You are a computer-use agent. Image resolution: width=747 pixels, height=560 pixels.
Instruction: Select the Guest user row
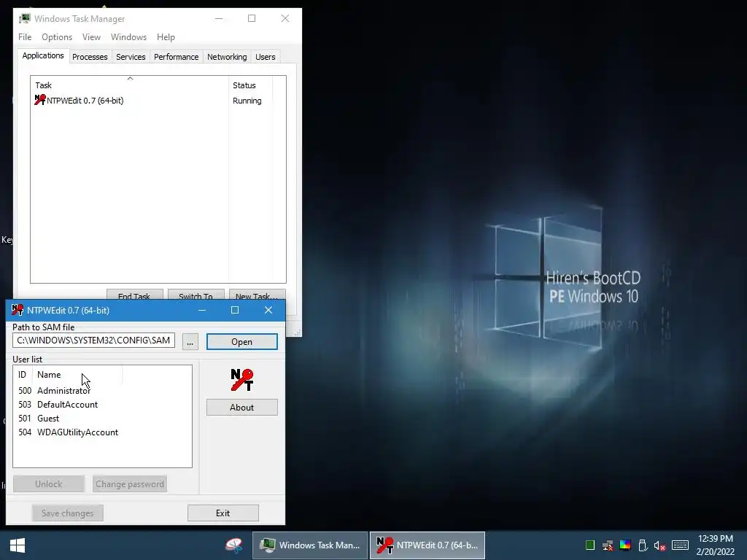pyautogui.click(x=102, y=418)
